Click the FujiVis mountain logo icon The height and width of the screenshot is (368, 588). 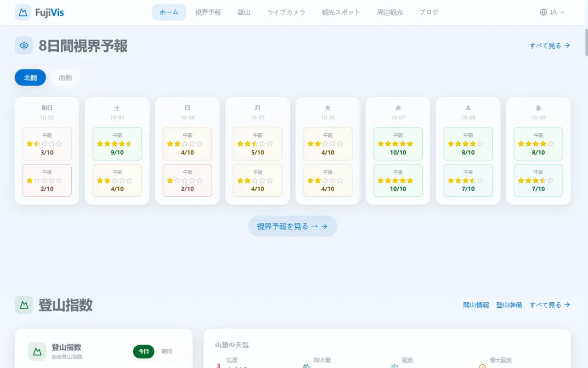23,12
